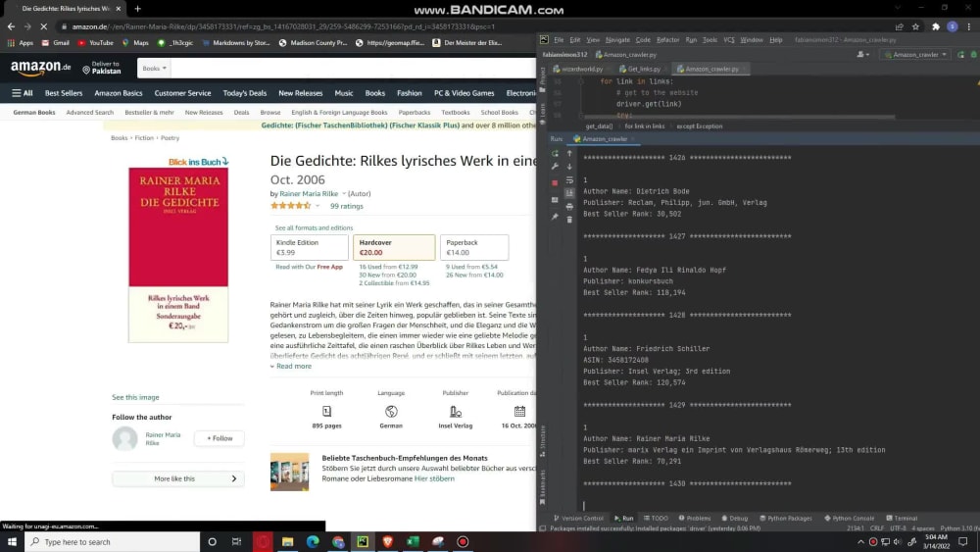The width and height of the screenshot is (980, 552).
Task: Open the Bookmarks tool window sidebar button
Action: (x=543, y=487)
